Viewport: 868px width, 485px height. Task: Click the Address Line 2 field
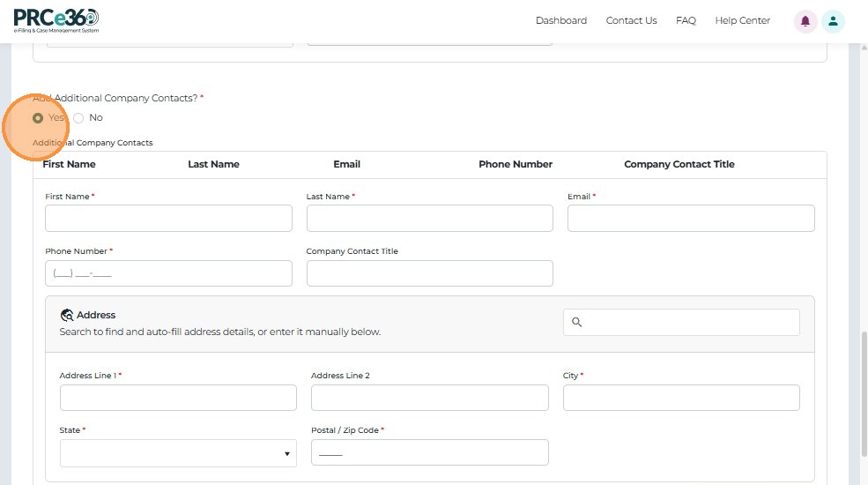[429, 398]
